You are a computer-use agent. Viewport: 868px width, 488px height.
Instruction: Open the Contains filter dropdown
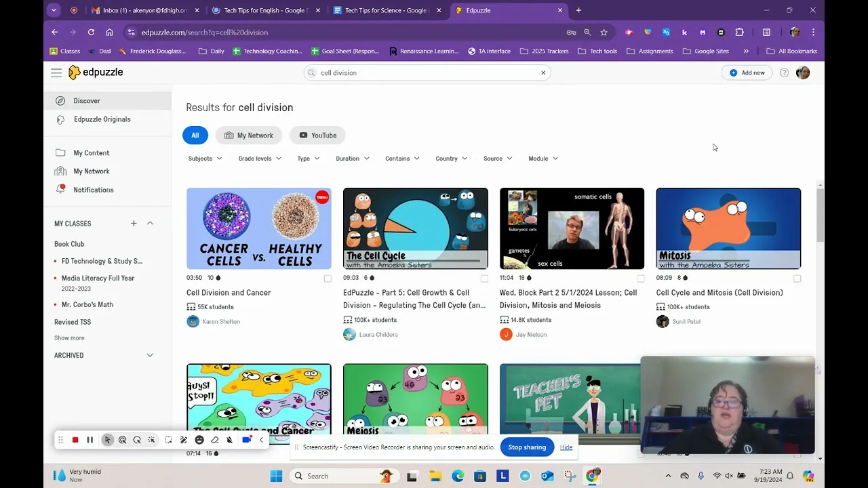tap(402, 159)
